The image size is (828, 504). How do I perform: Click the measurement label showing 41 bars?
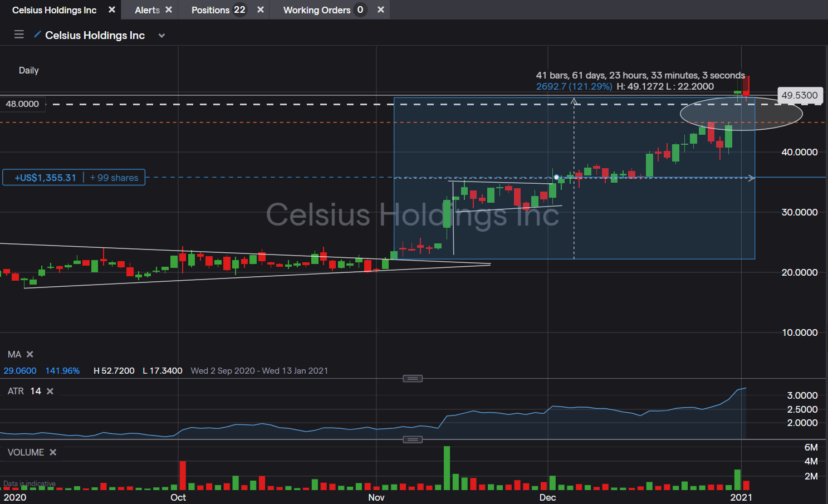click(x=640, y=75)
